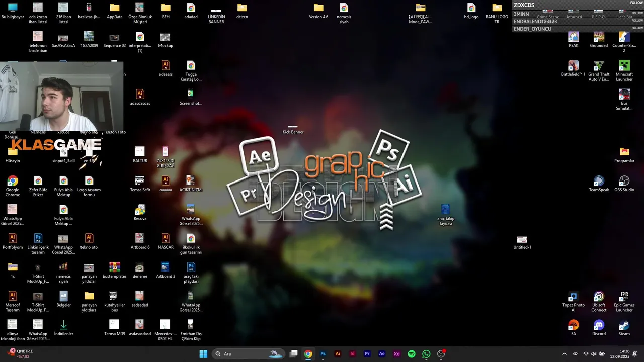The image size is (644, 362).
Task: Open the Windows Start menu
Action: [x=203, y=354]
